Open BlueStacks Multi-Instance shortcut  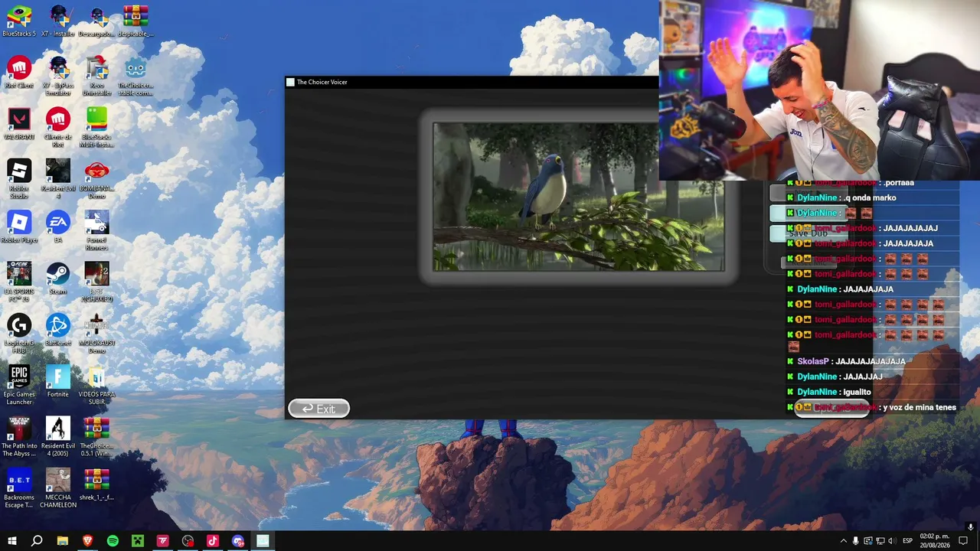click(96, 128)
